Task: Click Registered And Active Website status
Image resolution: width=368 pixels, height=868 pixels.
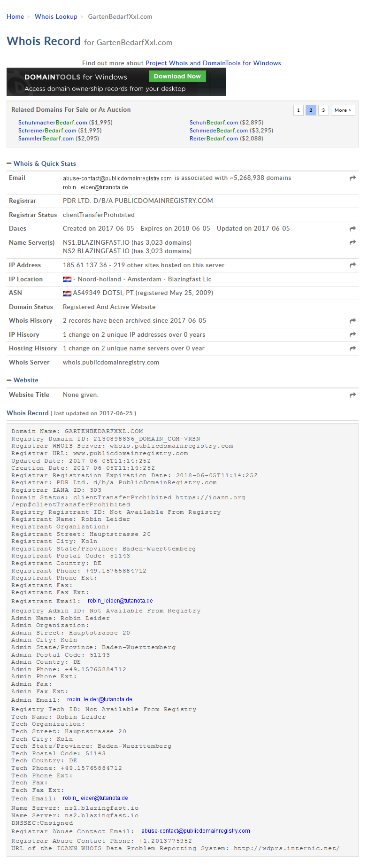Action: [109, 307]
